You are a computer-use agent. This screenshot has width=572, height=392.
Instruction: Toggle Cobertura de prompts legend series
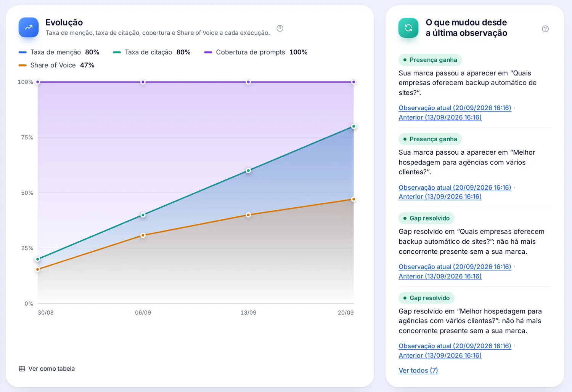pyautogui.click(x=256, y=52)
